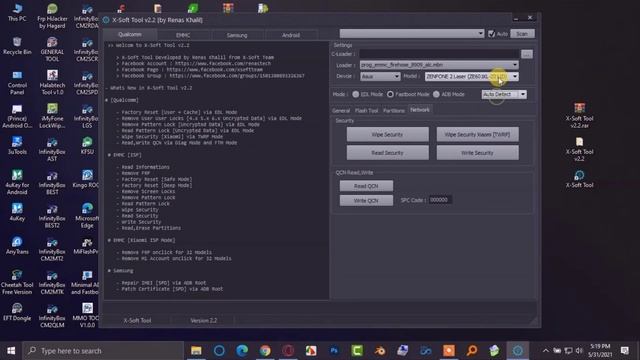
Task: Open Photoshop from the taskbar
Action: 334,351
